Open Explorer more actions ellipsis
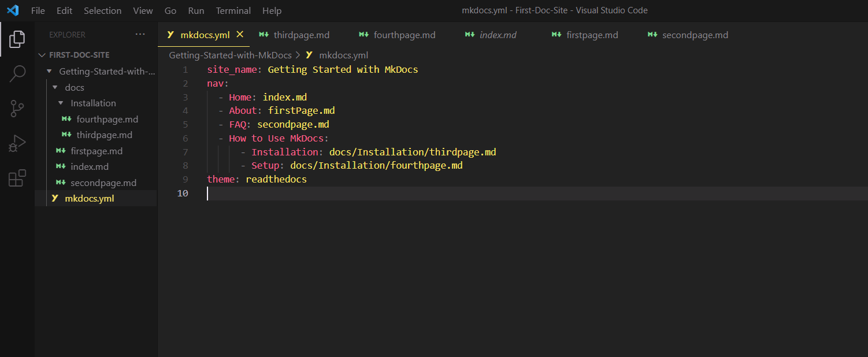The height and width of the screenshot is (357, 868). (x=140, y=35)
